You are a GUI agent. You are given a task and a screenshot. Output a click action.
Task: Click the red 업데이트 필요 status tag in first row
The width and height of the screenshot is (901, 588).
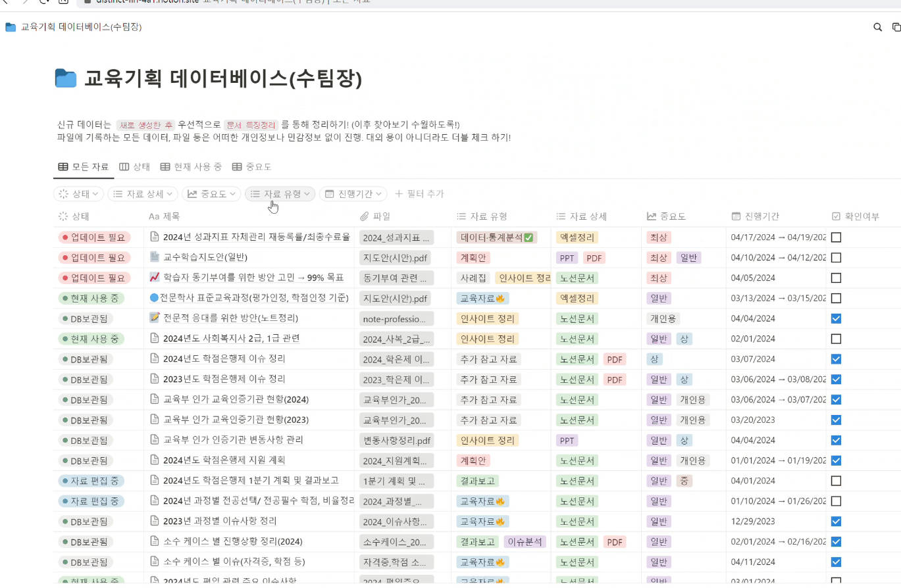(94, 237)
